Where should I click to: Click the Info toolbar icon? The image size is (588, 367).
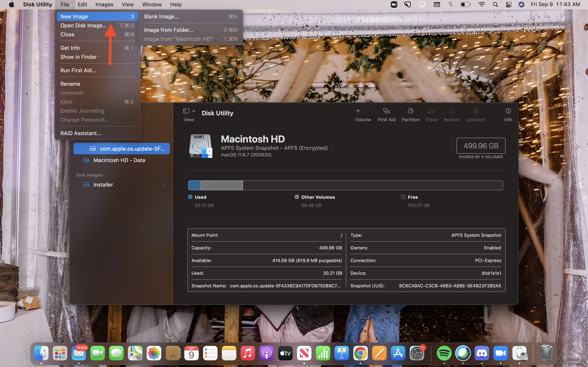508,111
